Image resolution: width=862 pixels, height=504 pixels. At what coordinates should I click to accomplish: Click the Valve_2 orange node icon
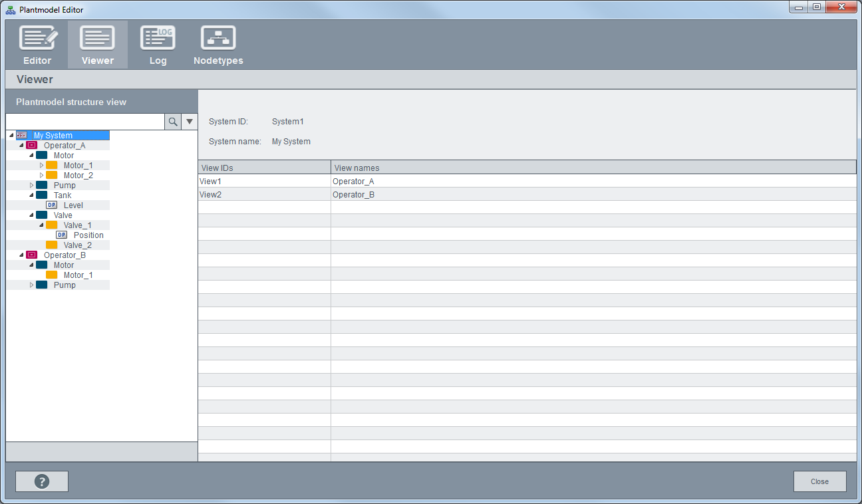coord(51,245)
